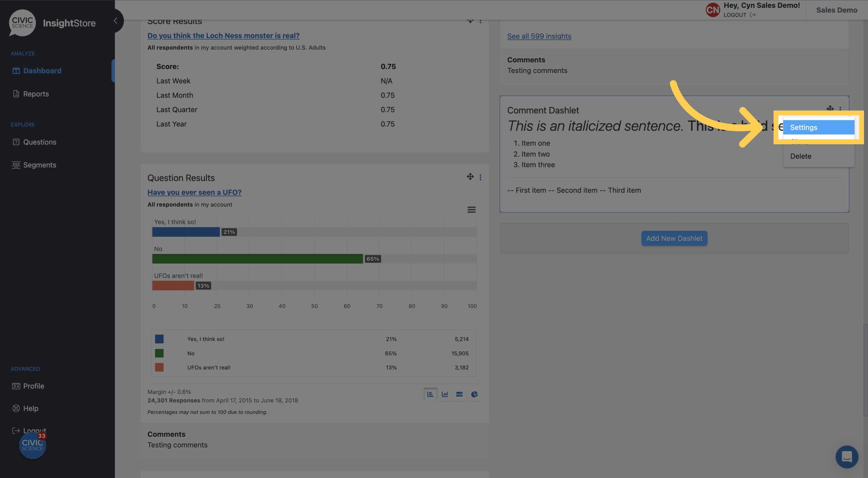The width and height of the screenshot is (868, 478).
Task: Click the Reports document icon
Action: click(16, 94)
